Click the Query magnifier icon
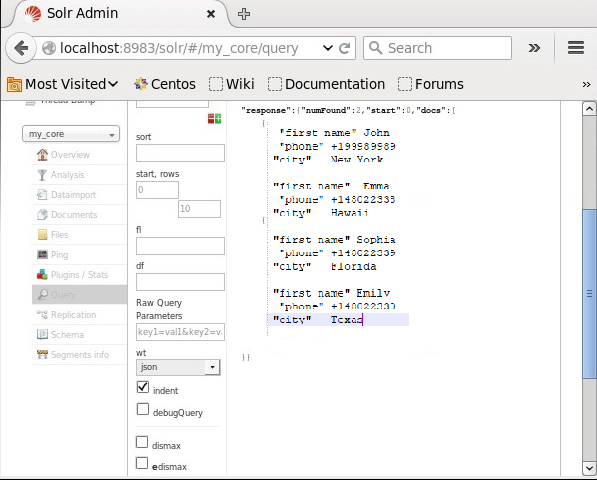 coord(42,295)
